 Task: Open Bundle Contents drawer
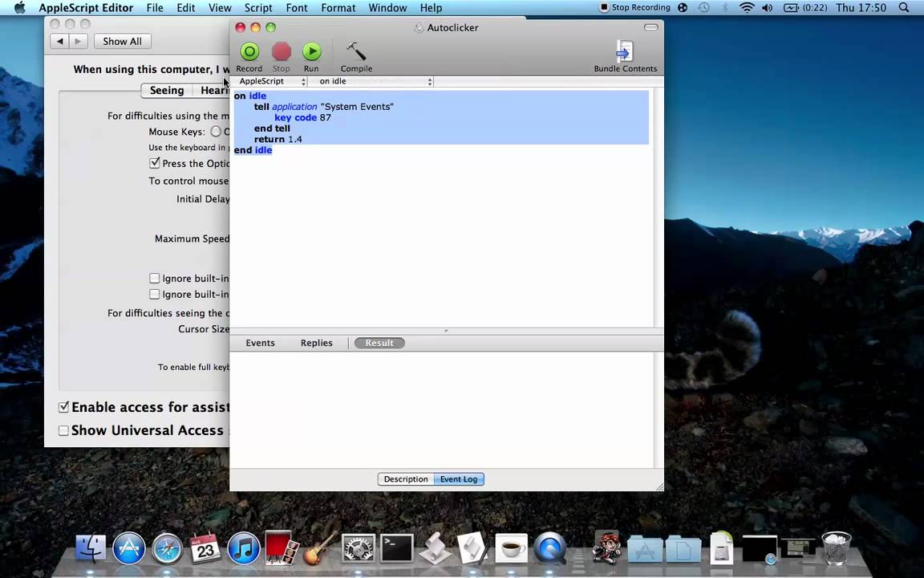(x=625, y=57)
